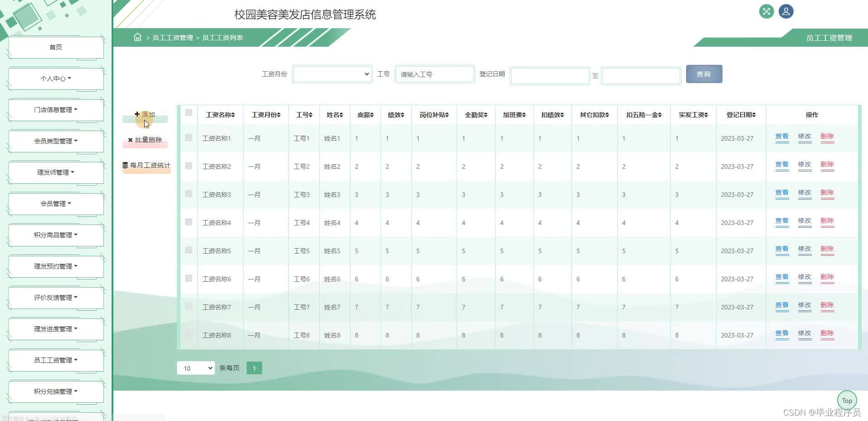Click the 查询 search button
The width and height of the screenshot is (868, 421).
coord(704,74)
